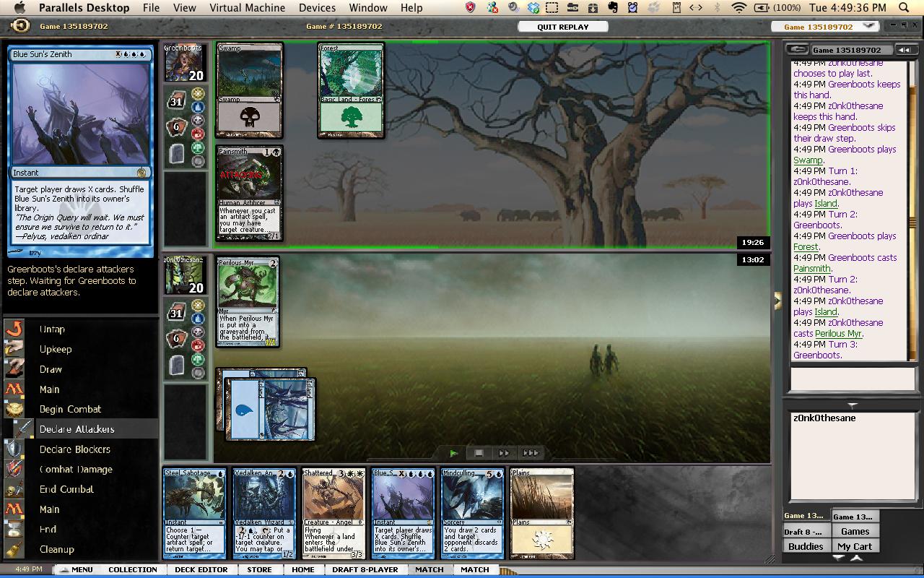The width and height of the screenshot is (924, 578).
Task: Click the Declare Blockers shield icon
Action: [x=14, y=449]
